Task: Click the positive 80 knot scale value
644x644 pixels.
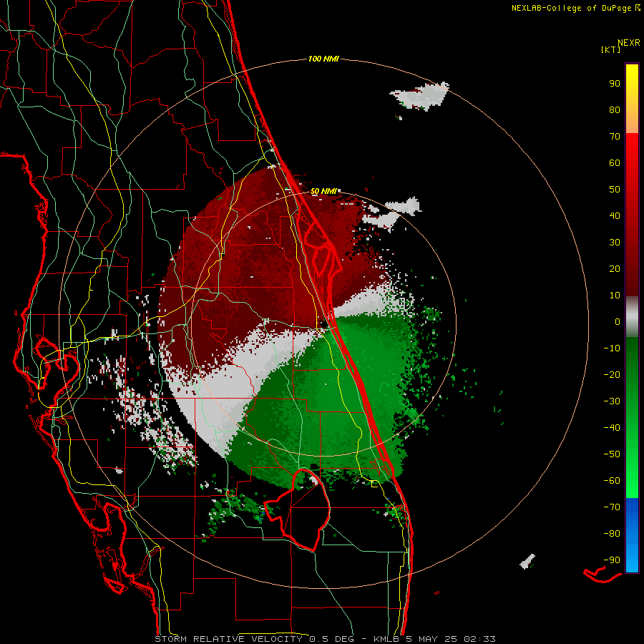Action: [615, 110]
